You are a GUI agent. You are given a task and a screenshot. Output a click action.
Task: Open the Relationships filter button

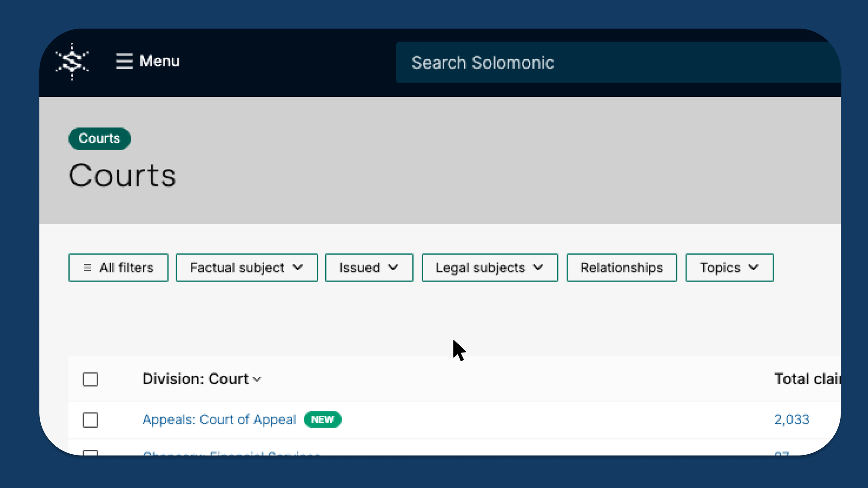point(621,268)
